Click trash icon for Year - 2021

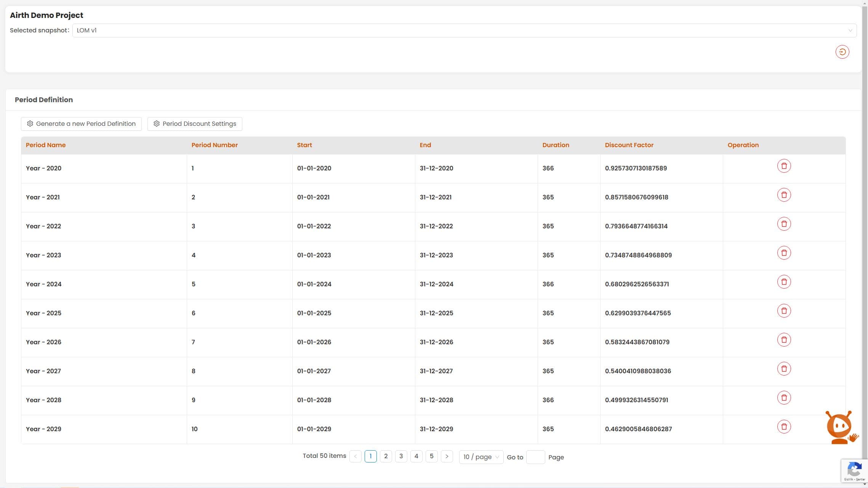click(784, 195)
